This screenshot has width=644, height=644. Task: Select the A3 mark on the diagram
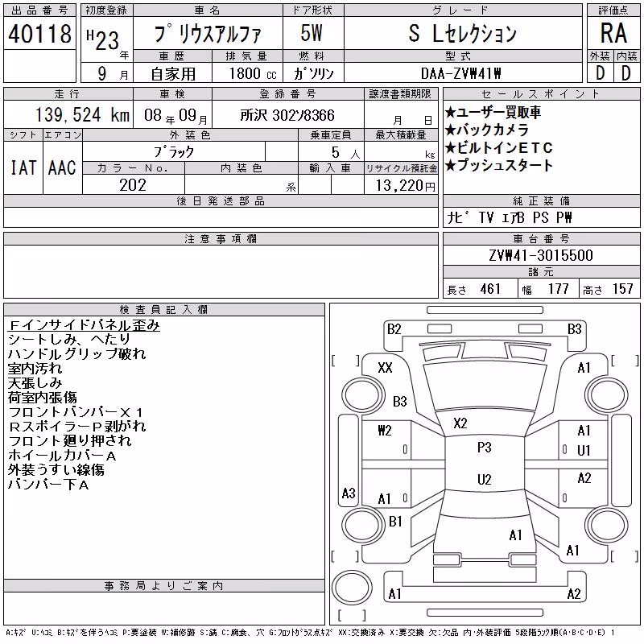click(x=349, y=493)
